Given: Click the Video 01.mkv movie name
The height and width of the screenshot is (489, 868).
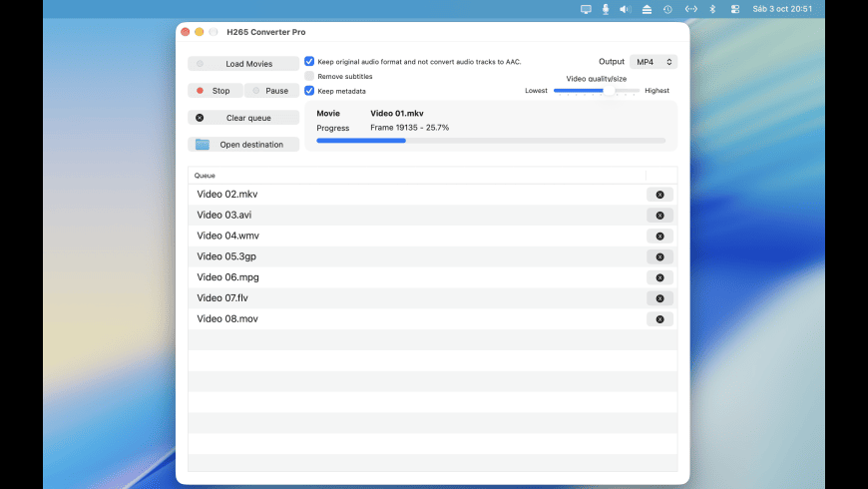Looking at the screenshot, I should (x=397, y=113).
